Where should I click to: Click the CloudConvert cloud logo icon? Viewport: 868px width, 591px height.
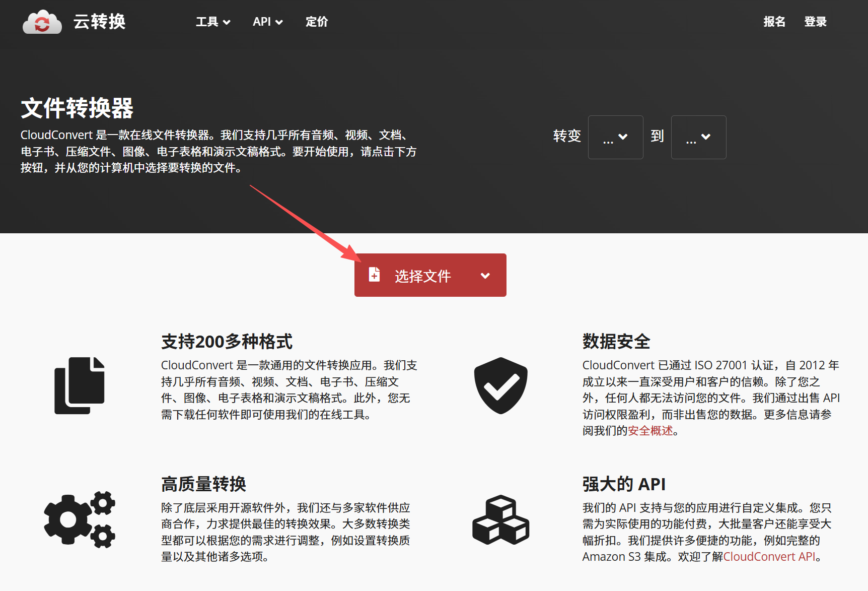42,21
